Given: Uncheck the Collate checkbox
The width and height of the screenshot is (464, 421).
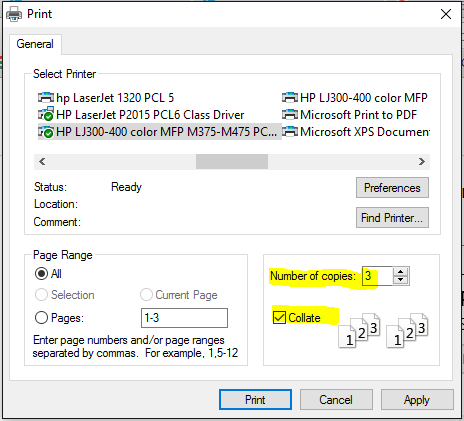Looking at the screenshot, I should pos(279,317).
